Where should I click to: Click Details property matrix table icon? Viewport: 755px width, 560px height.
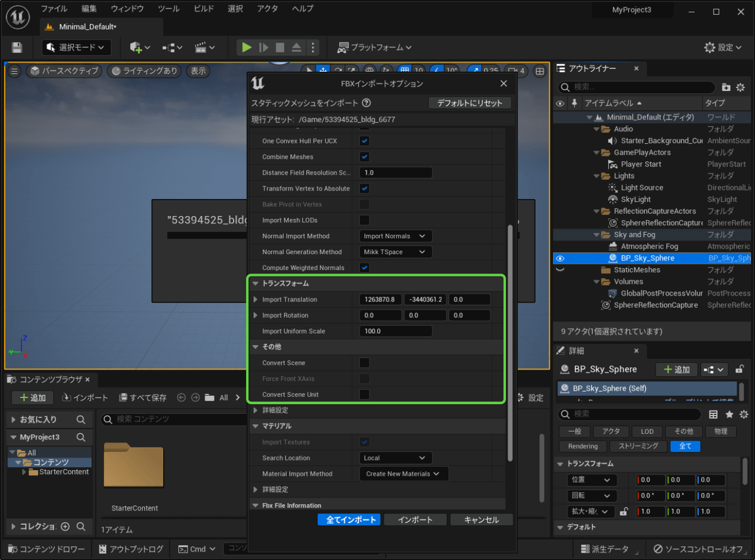[713, 414]
